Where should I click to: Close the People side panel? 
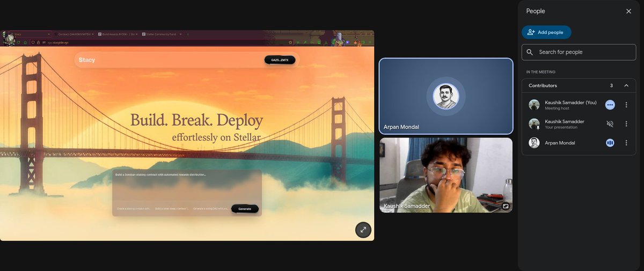[x=628, y=11]
